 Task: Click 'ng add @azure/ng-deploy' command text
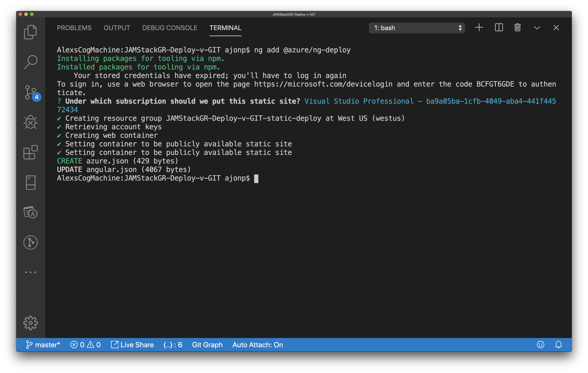pos(302,50)
